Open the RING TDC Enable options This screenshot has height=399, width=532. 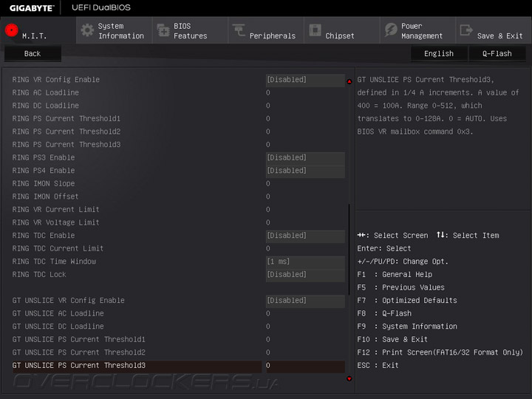(x=304, y=236)
